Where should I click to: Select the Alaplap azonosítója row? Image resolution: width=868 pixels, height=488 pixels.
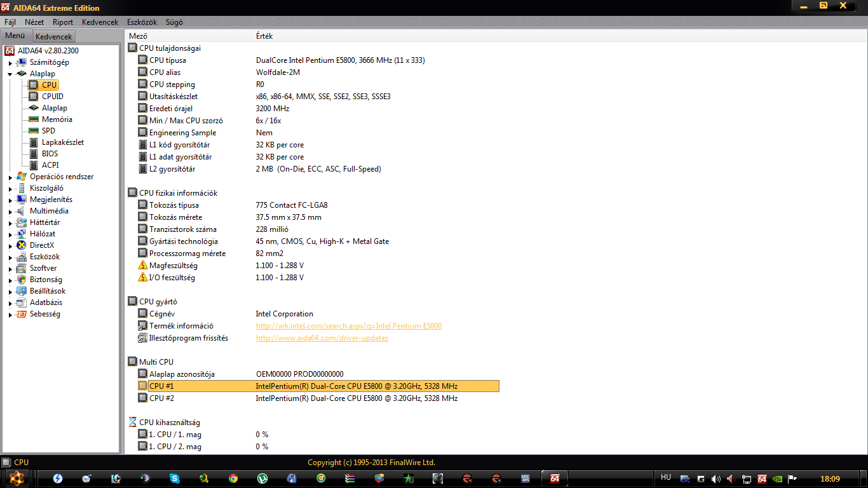pyautogui.click(x=318, y=374)
